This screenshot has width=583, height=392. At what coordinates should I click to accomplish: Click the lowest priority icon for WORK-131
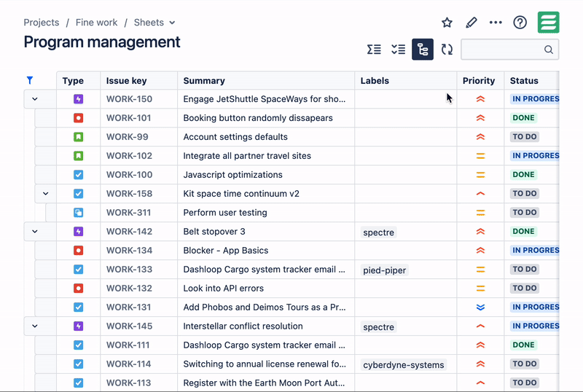tap(480, 307)
